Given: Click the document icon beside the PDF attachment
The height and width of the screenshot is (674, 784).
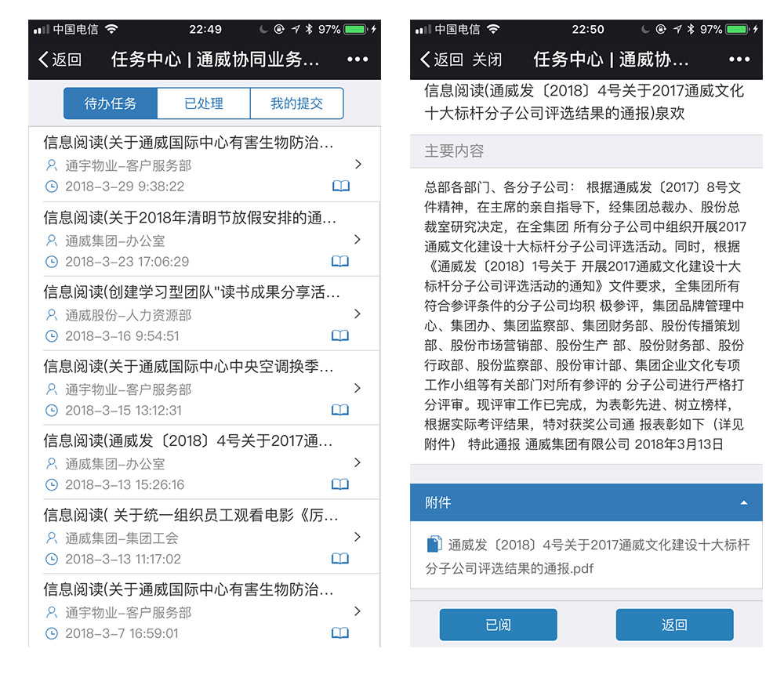Looking at the screenshot, I should click(x=434, y=544).
